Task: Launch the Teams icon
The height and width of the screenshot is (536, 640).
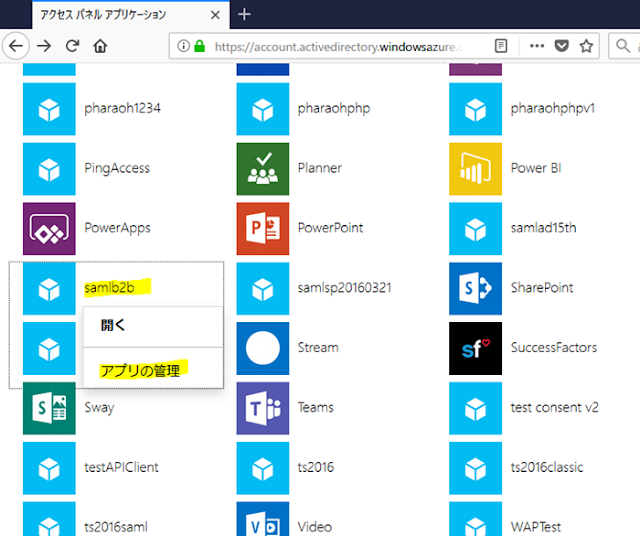Action: pyautogui.click(x=262, y=408)
